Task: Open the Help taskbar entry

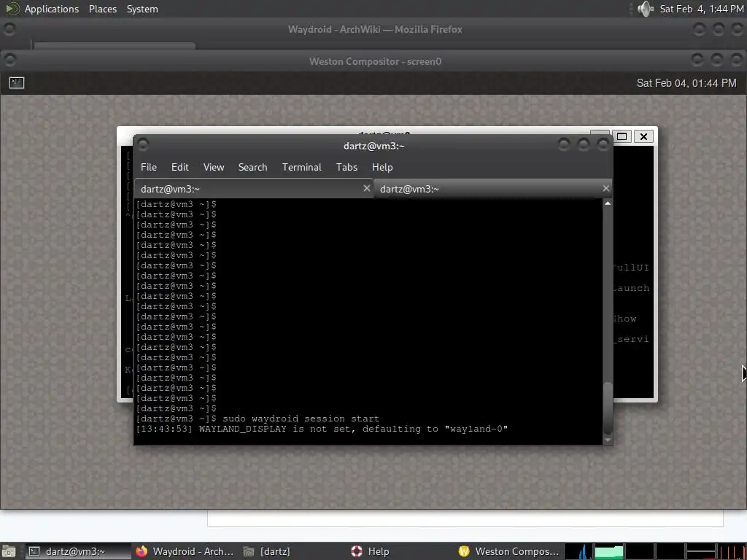Action: point(399,551)
